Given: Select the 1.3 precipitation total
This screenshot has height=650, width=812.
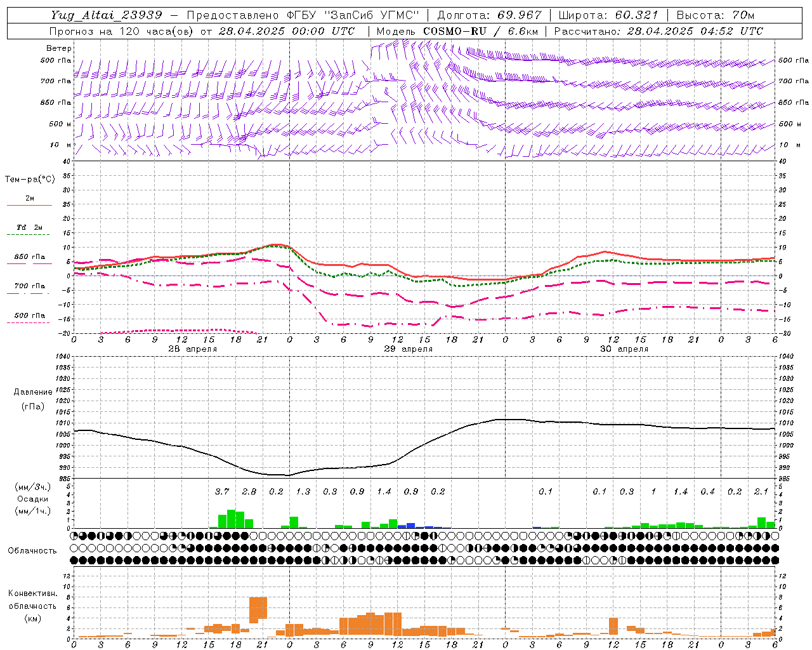Looking at the screenshot, I should [x=303, y=492].
